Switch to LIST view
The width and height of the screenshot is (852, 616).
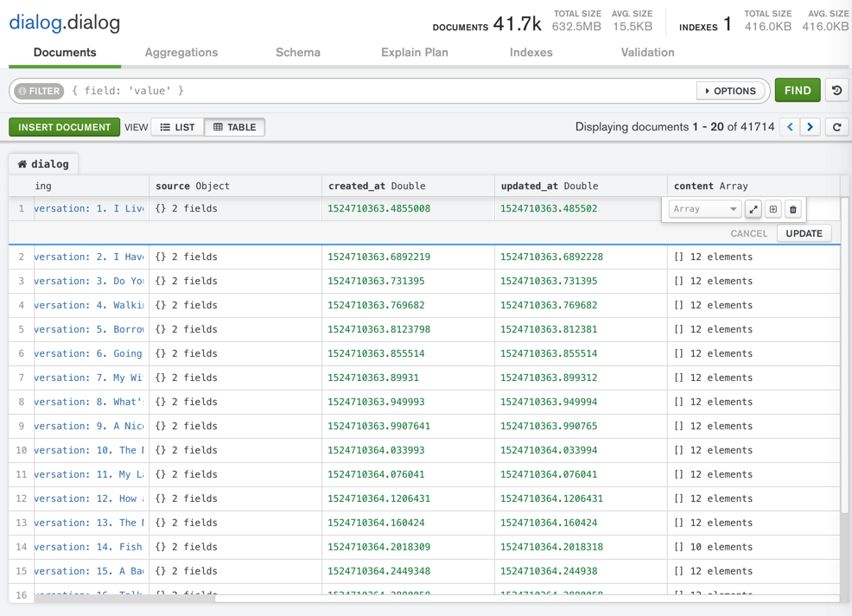coord(178,127)
